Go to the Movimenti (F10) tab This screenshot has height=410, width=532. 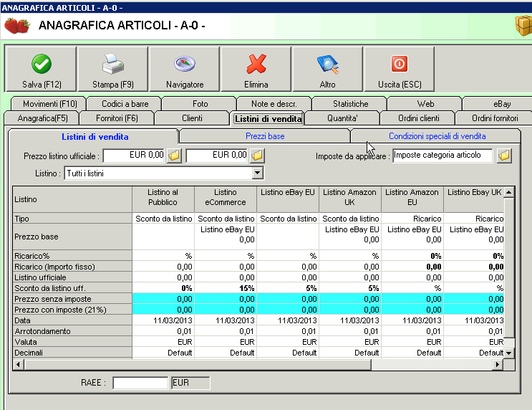point(49,104)
